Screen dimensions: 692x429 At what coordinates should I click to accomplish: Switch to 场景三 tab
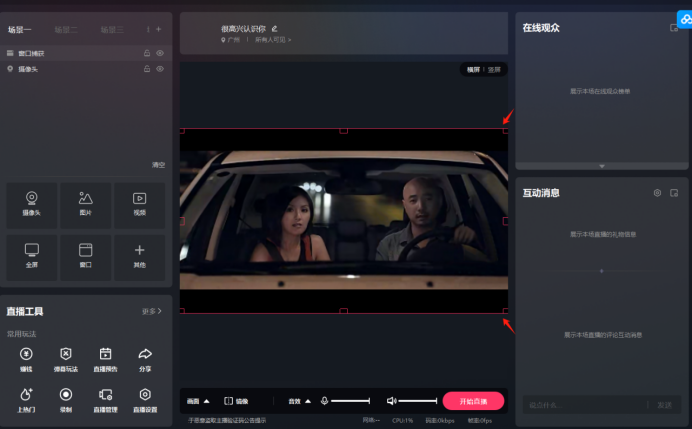click(112, 30)
